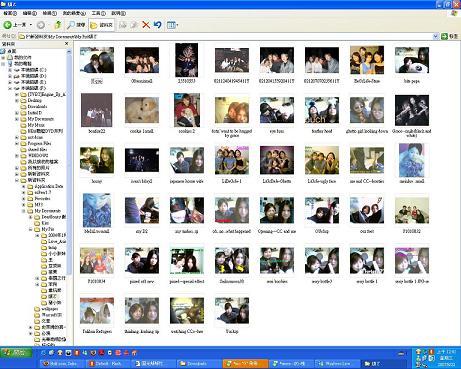
Task: Open the Favorites (我的最愛) menu
Action: point(74,13)
